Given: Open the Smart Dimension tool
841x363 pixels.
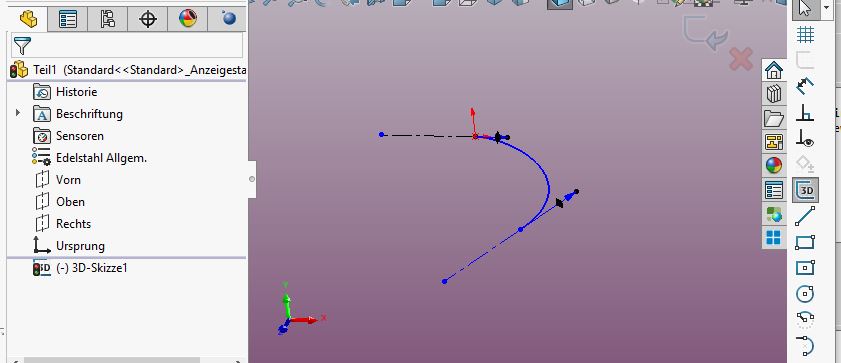Looking at the screenshot, I should coord(805,85).
